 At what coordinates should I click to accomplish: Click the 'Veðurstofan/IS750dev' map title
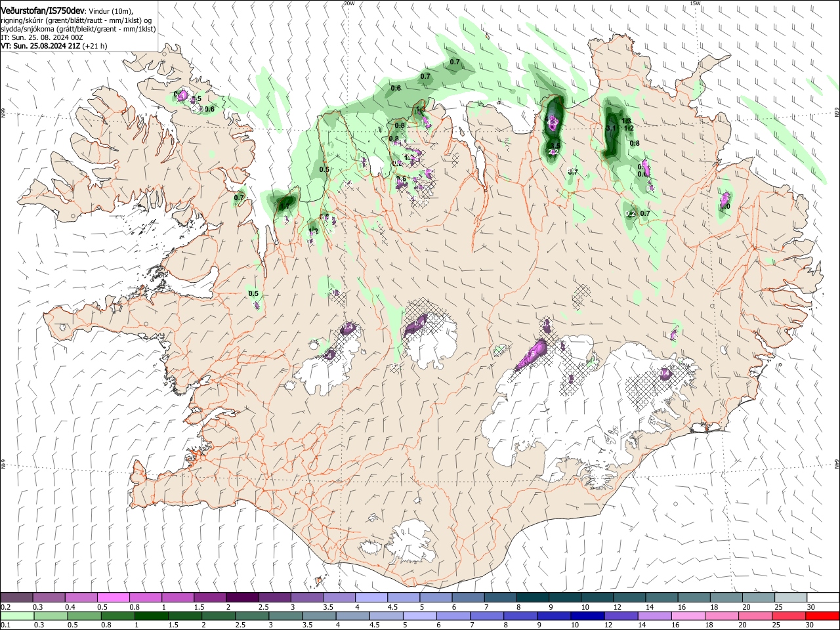tap(43, 11)
